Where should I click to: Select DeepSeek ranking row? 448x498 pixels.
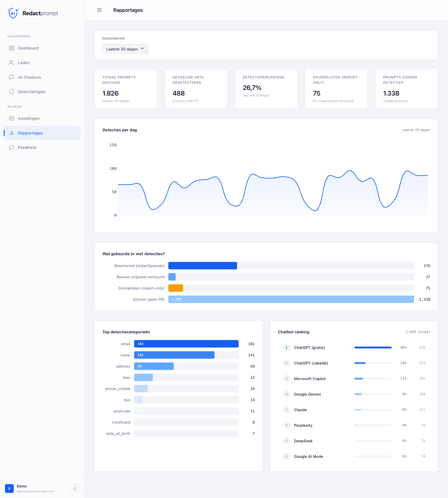[x=354, y=441]
